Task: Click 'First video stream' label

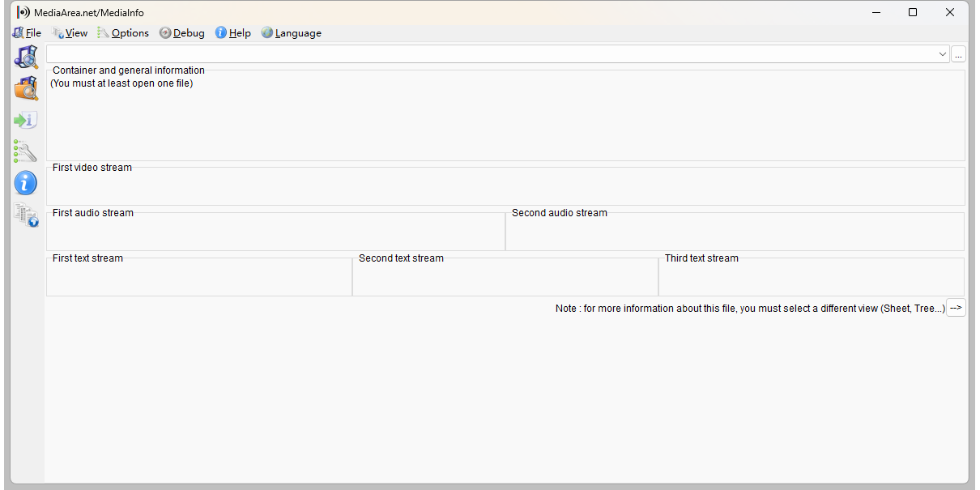Action: (x=92, y=168)
